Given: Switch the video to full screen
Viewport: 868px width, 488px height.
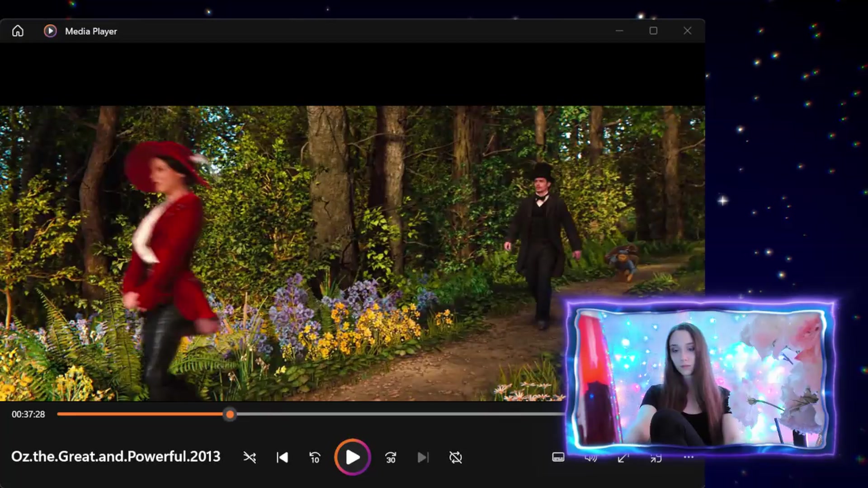Looking at the screenshot, I should click(x=623, y=459).
